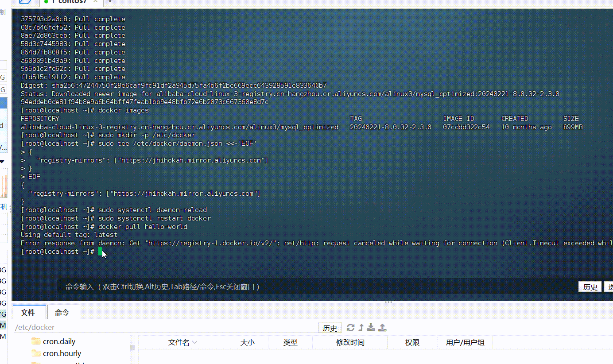Open 历史 next to the /etc/docker path

[330, 328]
